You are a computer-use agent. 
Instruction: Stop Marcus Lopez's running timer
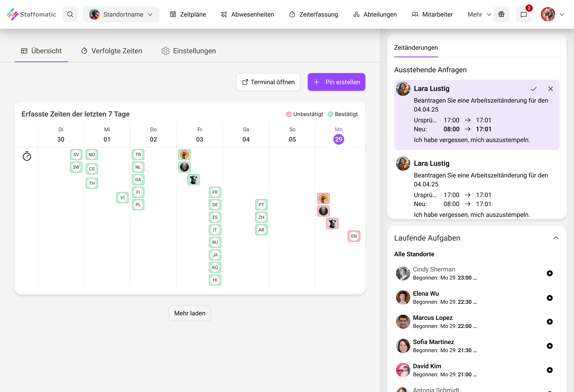pos(550,322)
